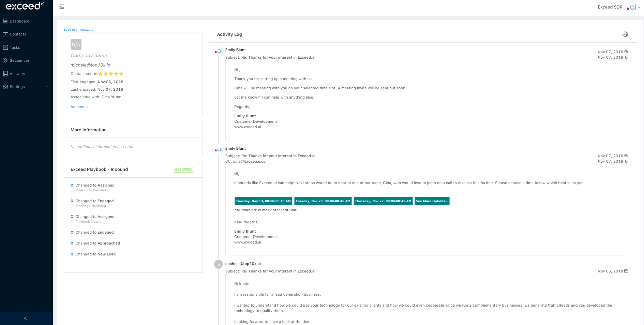Click the 'michele@top10x.io' contact email text
Image resolution: width=644 pixels, height=325 pixels.
tap(90, 65)
